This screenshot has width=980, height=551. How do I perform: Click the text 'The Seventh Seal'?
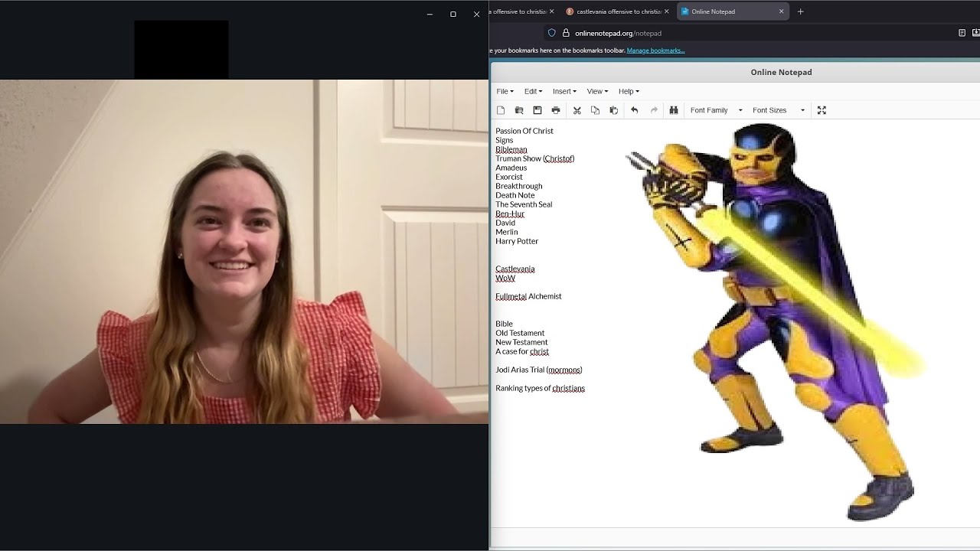tap(523, 204)
